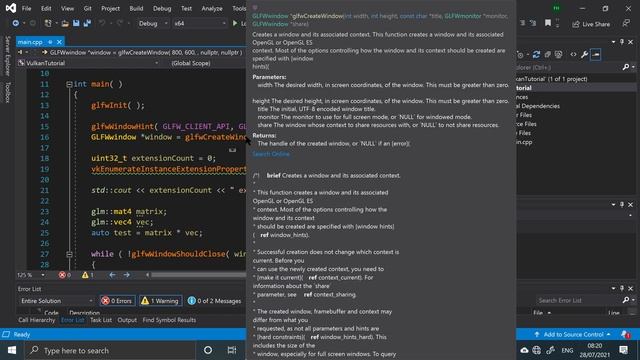Viewport: 640px width, 360px height.
Task: Open the x64 platform dropdown
Action: (x=199, y=24)
